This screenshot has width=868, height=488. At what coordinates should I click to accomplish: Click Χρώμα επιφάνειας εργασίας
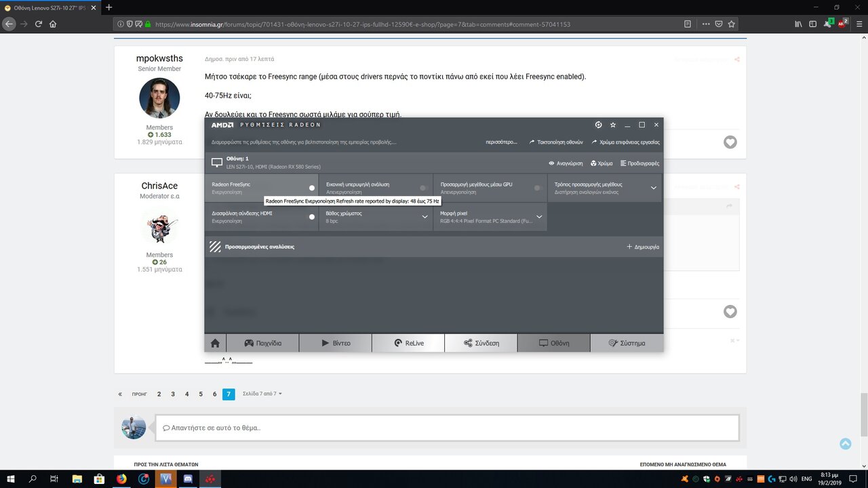point(625,142)
